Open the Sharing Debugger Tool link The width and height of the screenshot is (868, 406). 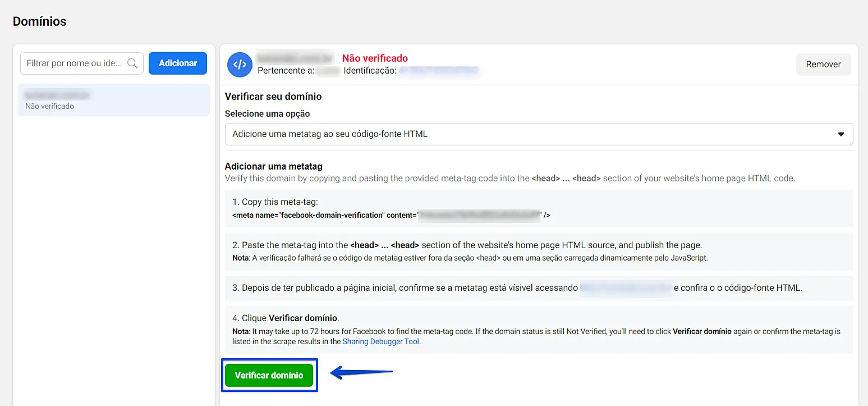(380, 341)
